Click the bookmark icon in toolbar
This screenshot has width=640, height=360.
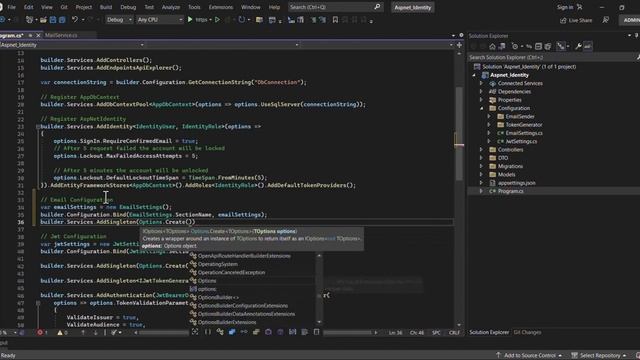335,20
